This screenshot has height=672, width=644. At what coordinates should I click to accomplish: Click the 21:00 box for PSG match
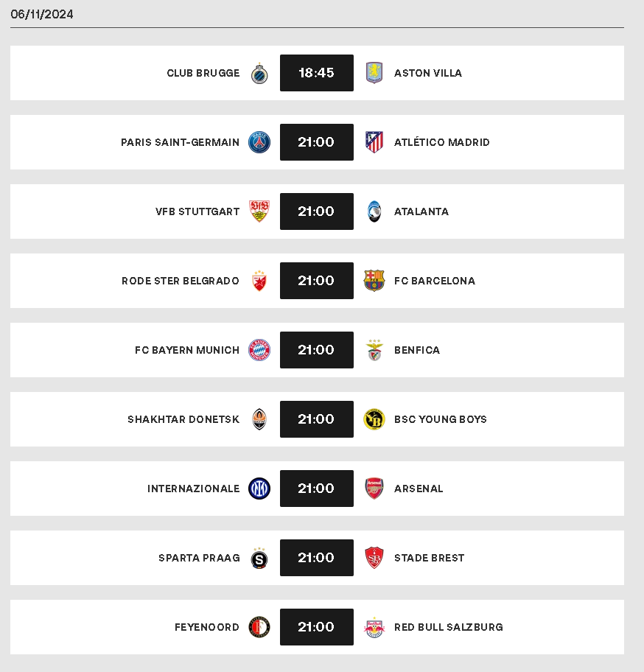click(317, 142)
